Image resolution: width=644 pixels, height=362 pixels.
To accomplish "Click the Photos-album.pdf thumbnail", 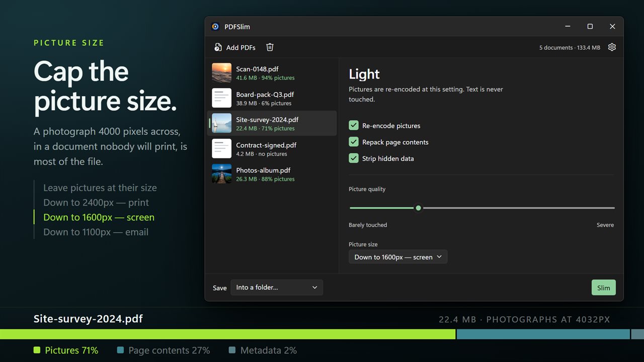I will click(222, 174).
